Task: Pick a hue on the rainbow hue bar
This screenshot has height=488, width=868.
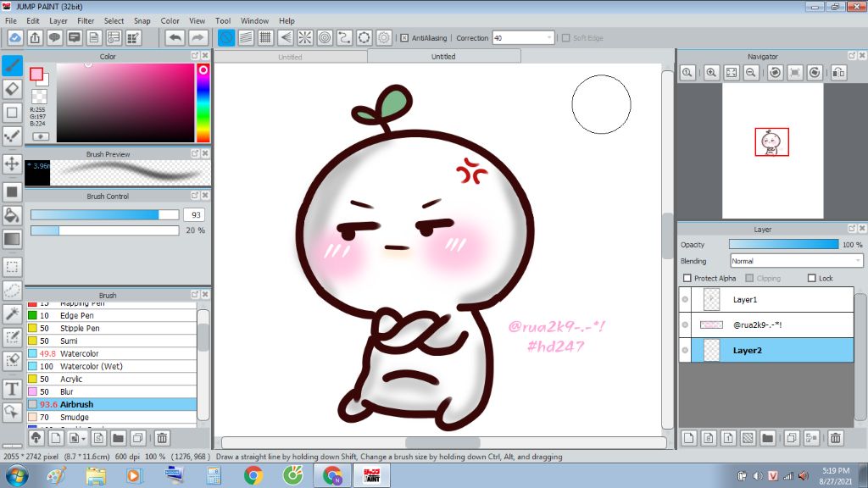Action: pos(203,103)
